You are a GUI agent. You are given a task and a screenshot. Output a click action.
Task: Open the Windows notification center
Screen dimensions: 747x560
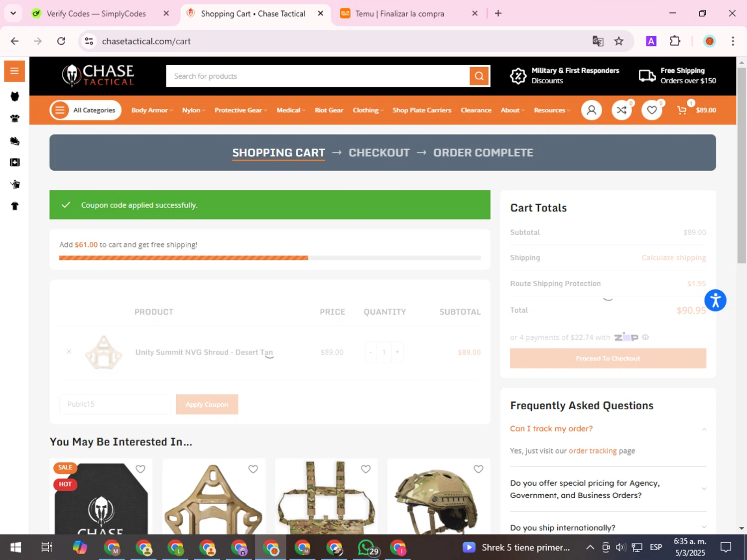[x=726, y=548]
